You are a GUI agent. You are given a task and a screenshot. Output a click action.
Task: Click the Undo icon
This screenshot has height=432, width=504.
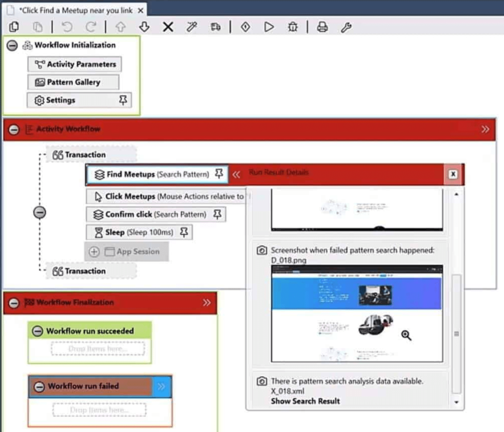[x=68, y=27]
